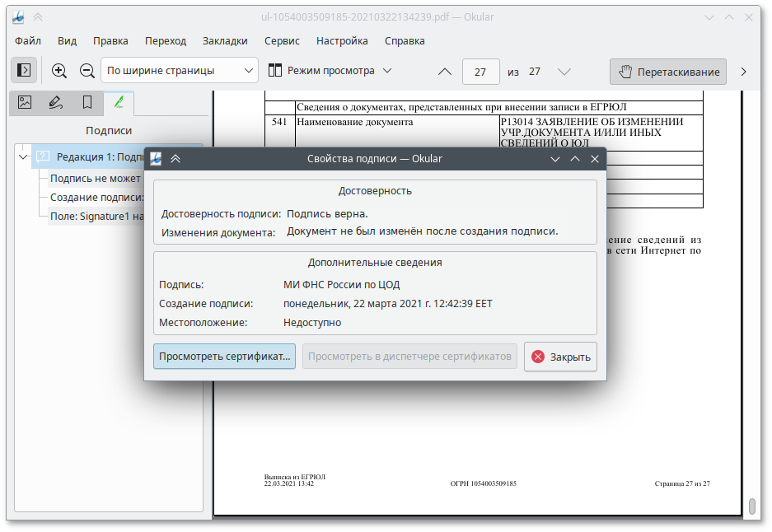Open the thumbnails sidebar tab
Image resolution: width=772 pixels, height=532 pixels.
(25, 103)
